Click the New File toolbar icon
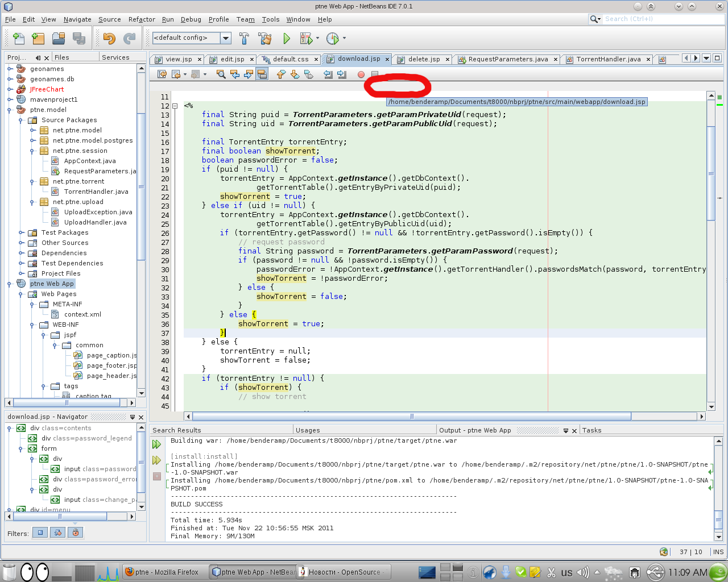Viewport: 728px width, 582px height. click(x=19, y=39)
